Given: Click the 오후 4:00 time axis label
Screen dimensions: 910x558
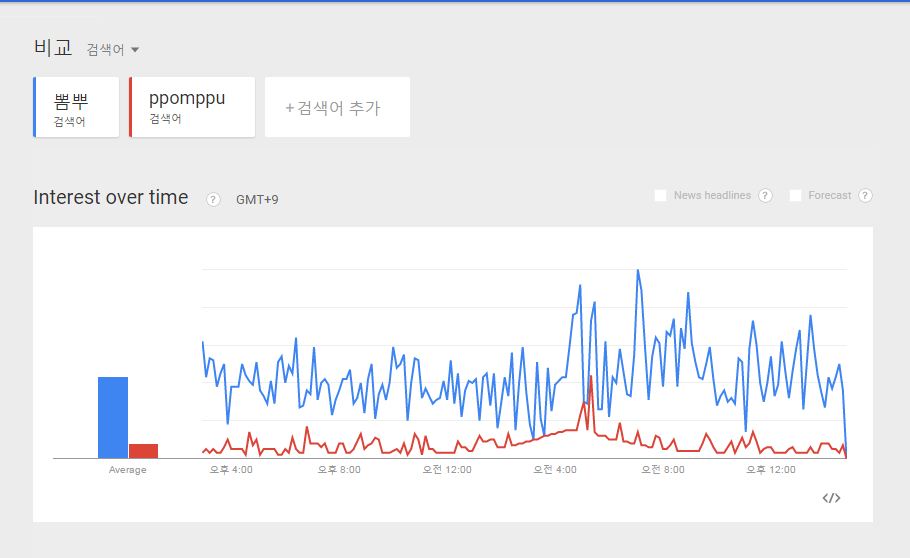Looking at the screenshot, I should point(230,470).
